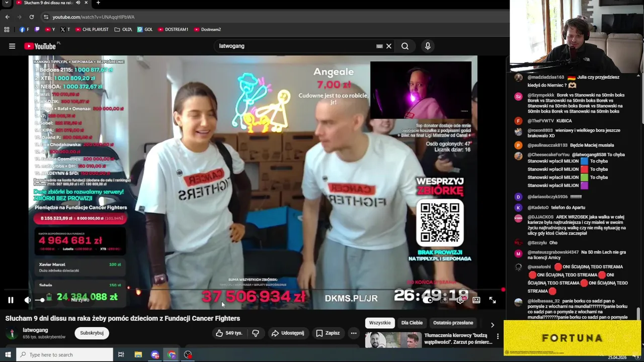Open the three-dot more actions menu under video
644x362 pixels.
pyautogui.click(x=354, y=333)
